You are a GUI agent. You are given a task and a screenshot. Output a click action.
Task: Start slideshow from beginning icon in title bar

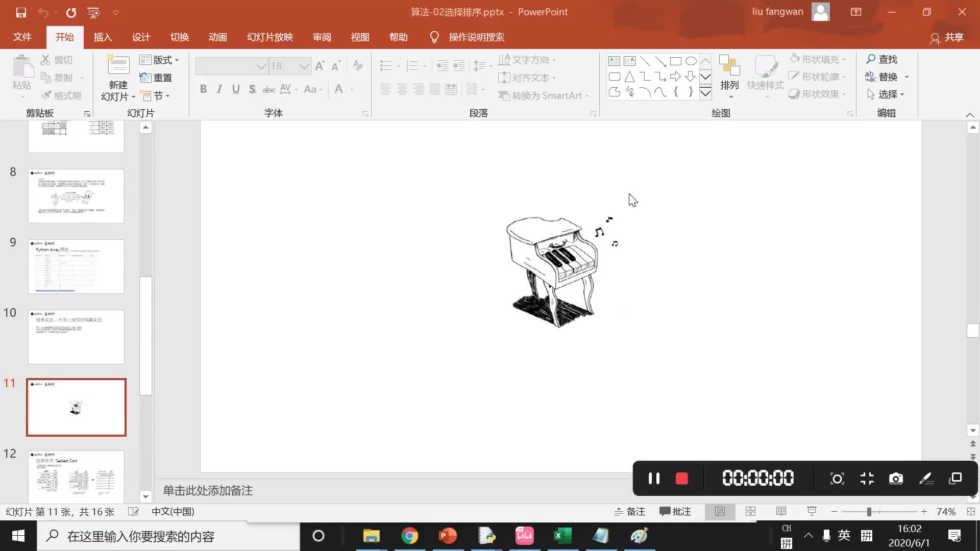[93, 12]
